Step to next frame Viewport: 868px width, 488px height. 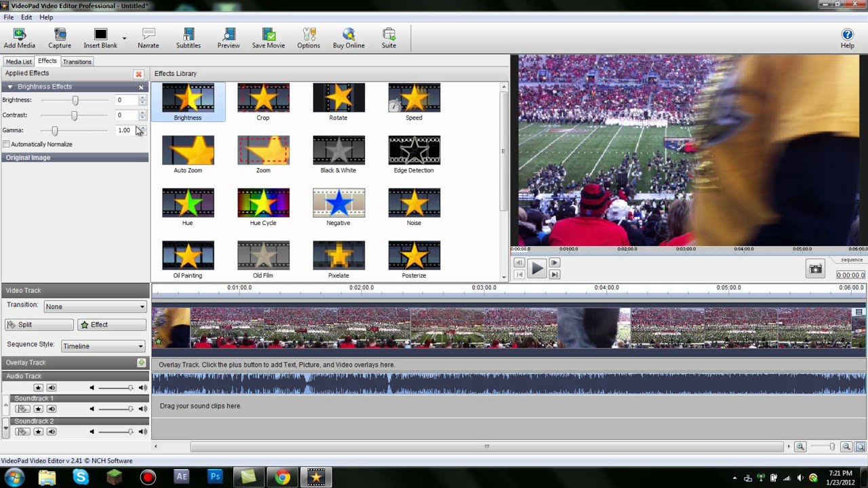tap(554, 263)
